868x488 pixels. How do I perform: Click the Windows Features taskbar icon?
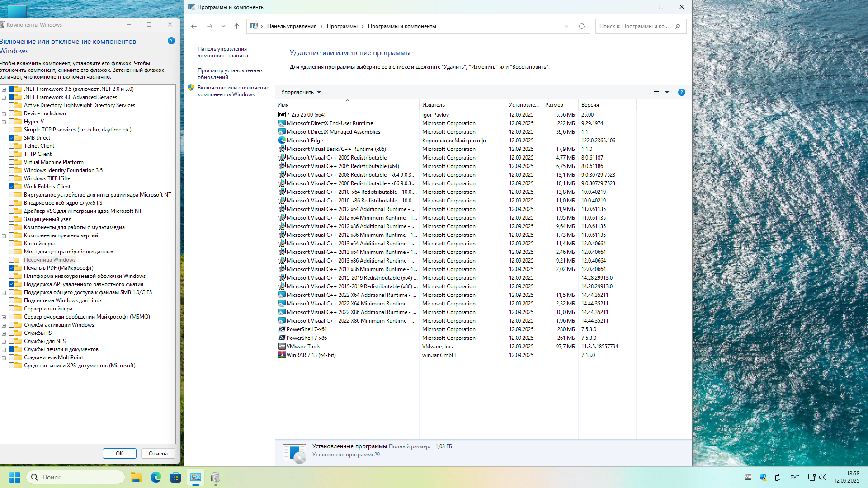[x=216, y=477]
